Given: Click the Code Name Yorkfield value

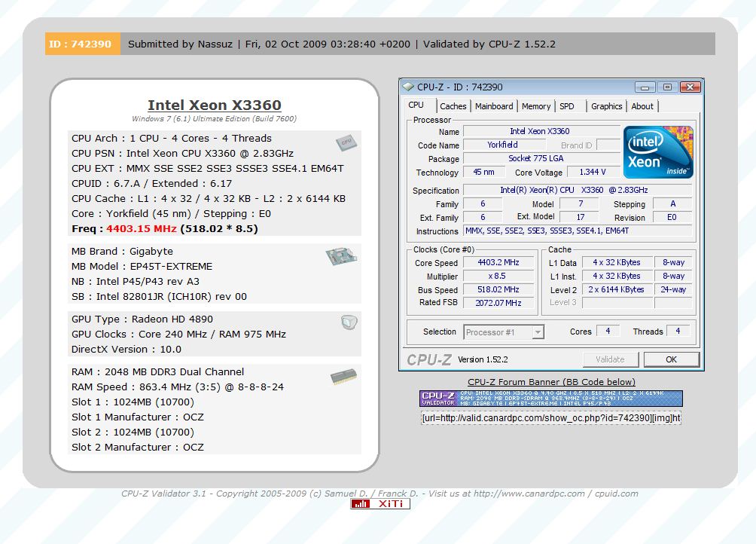Looking at the screenshot, I should (504, 145).
